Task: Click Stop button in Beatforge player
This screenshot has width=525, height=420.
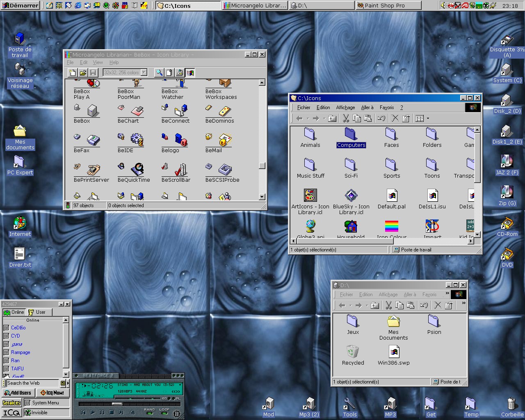Action: point(111,412)
